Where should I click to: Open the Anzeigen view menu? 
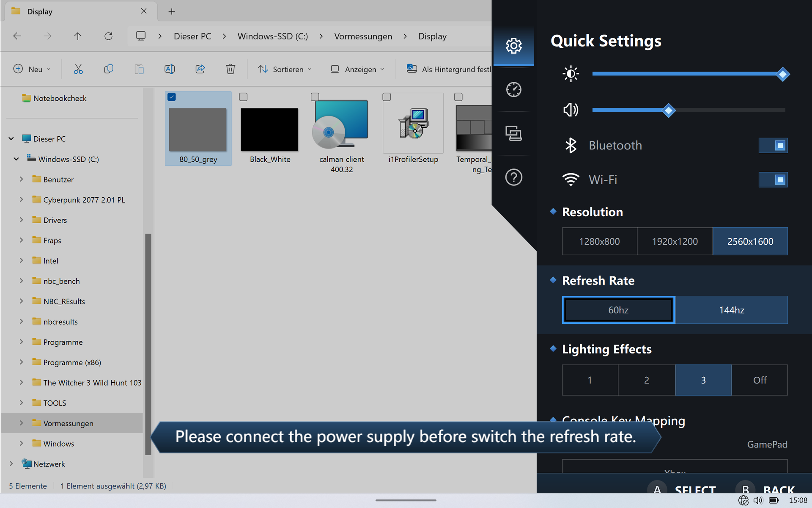357,69
